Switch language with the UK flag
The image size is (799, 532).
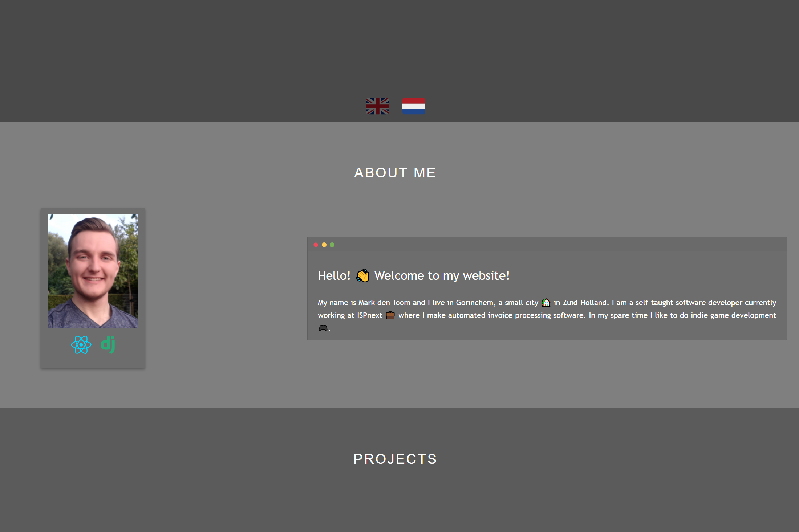coord(377,106)
